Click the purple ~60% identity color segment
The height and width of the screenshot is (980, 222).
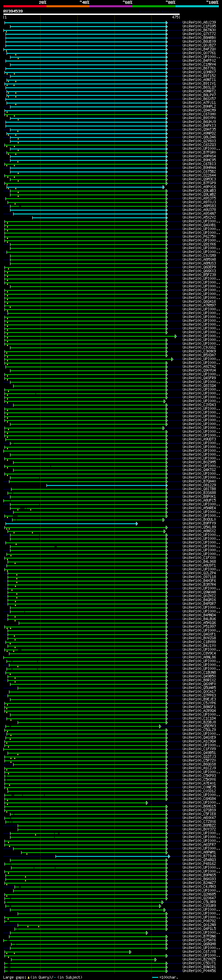pyautogui.click(x=111, y=6)
